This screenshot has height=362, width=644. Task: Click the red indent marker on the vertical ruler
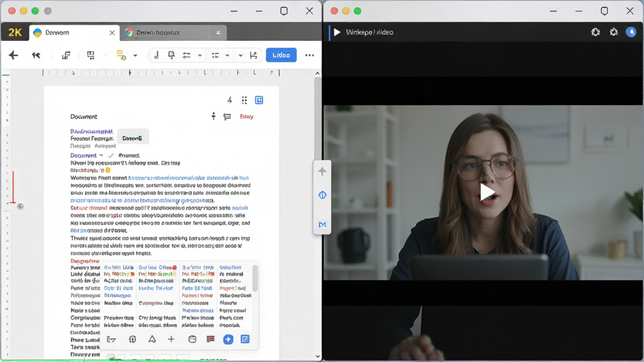(13, 187)
